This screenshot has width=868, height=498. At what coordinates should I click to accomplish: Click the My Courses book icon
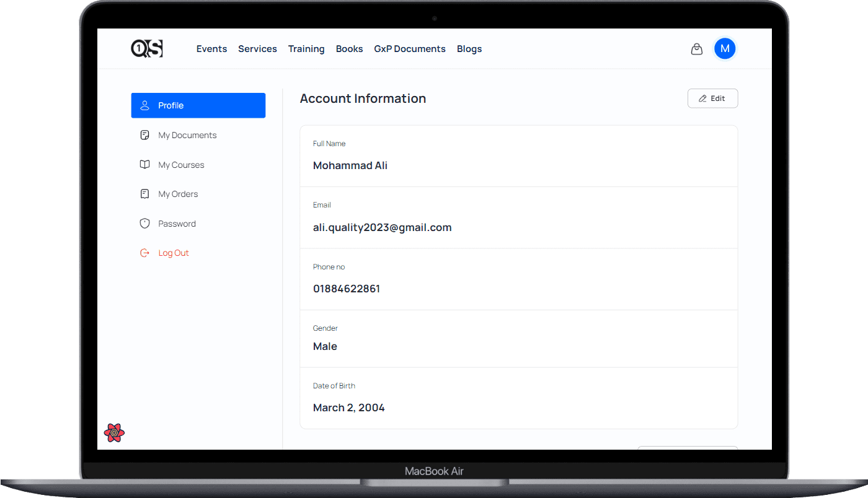tap(144, 165)
